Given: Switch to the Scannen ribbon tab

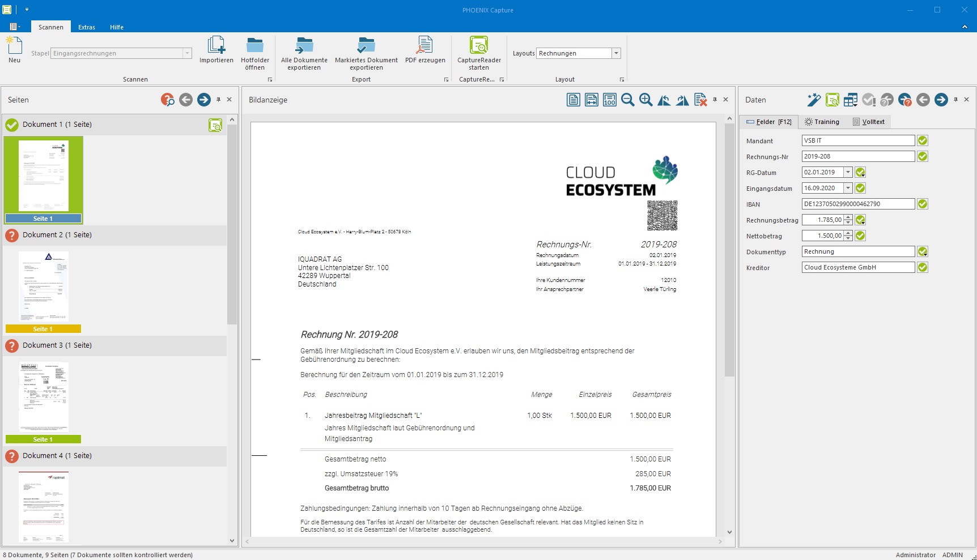Looking at the screenshot, I should click(x=51, y=27).
